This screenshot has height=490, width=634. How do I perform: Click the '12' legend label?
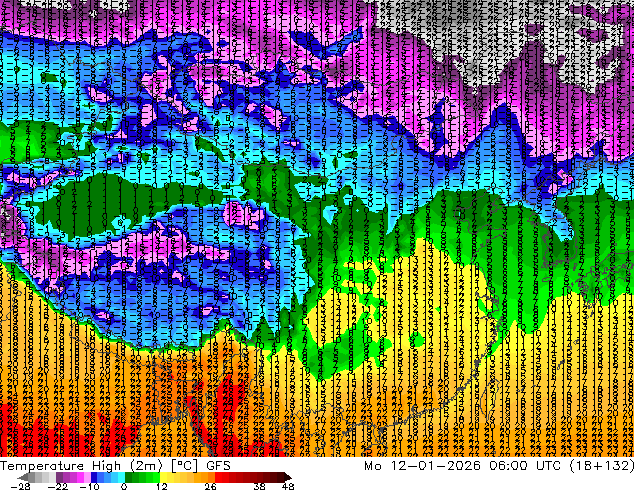point(162,486)
